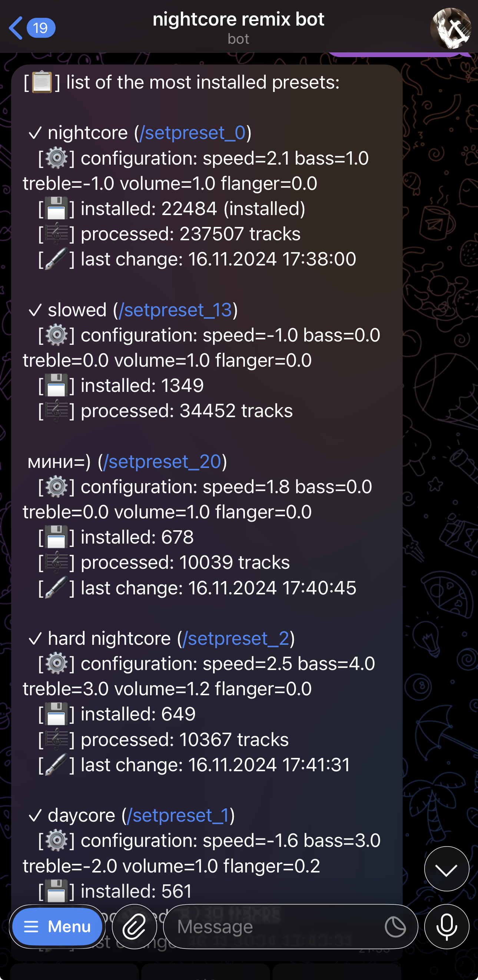Tap the checkmark next to nightcore preset
478x980 pixels.
(35, 133)
